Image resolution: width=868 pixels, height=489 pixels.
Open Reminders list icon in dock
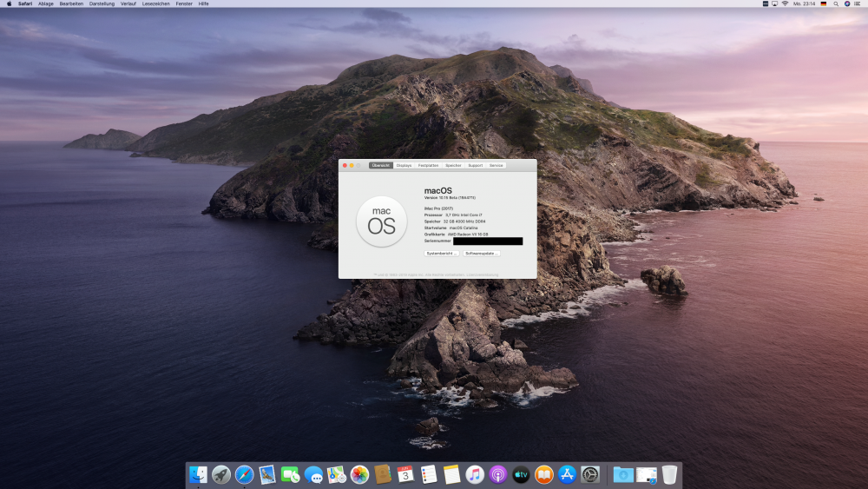point(429,474)
